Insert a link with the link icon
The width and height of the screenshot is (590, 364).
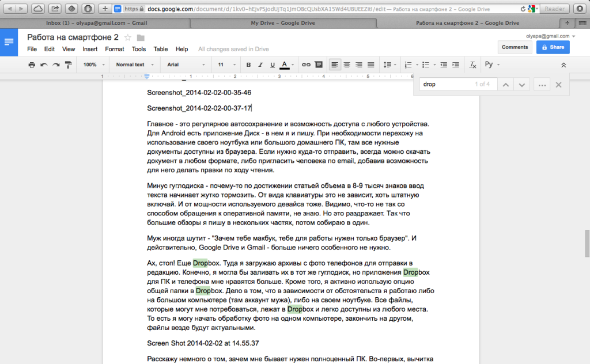307,65
